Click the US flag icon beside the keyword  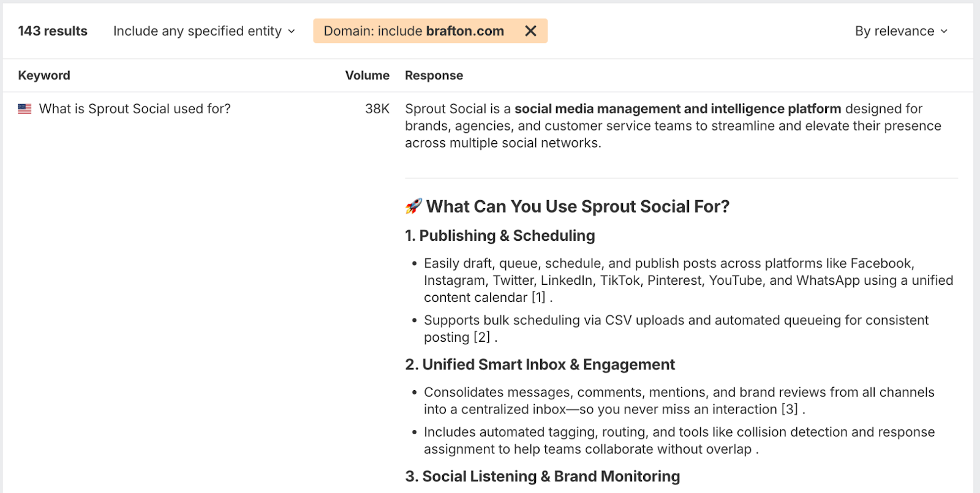pos(24,109)
